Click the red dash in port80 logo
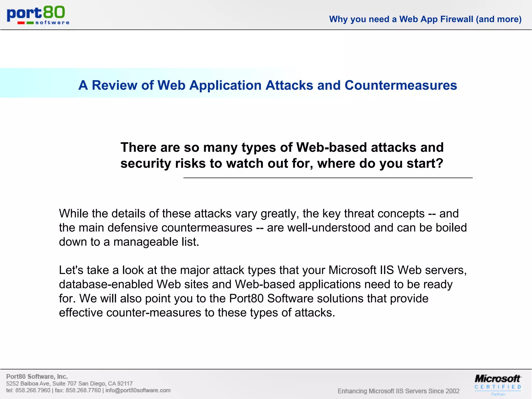Screen dimensions: 532x399 click(21, 23)
